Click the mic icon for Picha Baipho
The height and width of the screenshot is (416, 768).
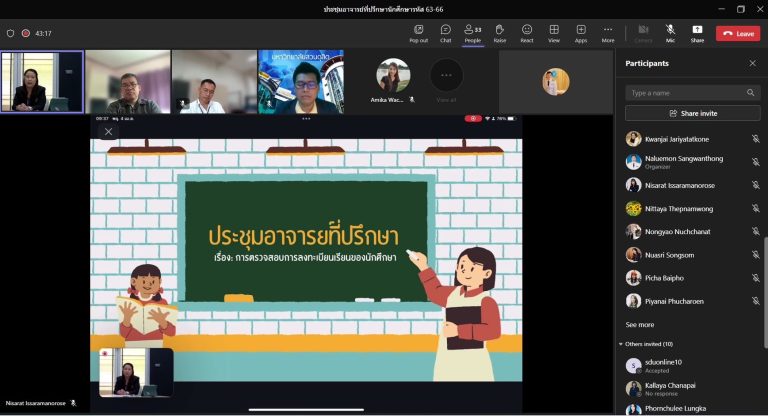755,278
